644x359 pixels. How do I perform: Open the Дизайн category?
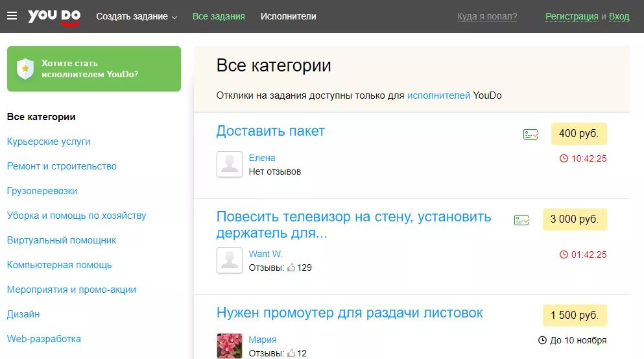click(23, 314)
